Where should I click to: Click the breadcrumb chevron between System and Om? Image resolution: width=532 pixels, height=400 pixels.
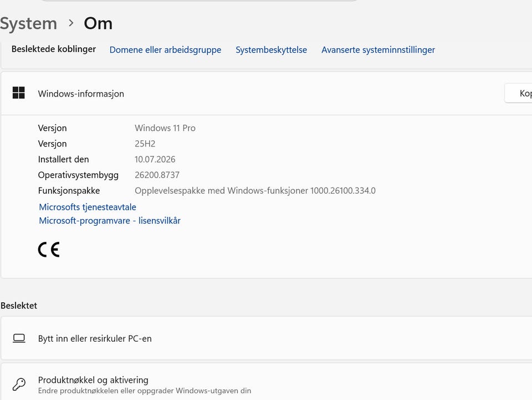click(x=71, y=23)
